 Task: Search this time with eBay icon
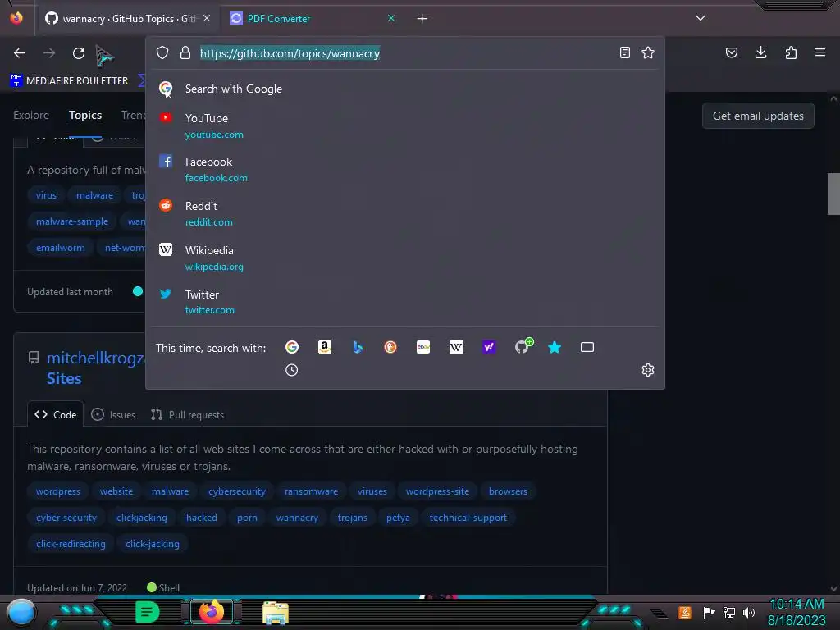point(423,347)
